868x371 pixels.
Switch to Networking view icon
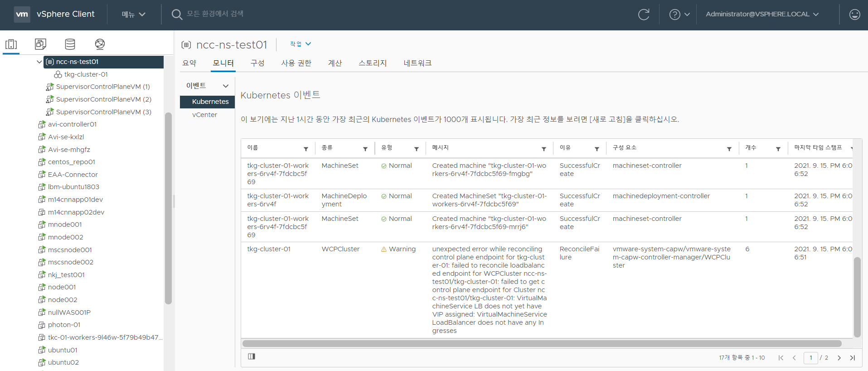[100, 44]
